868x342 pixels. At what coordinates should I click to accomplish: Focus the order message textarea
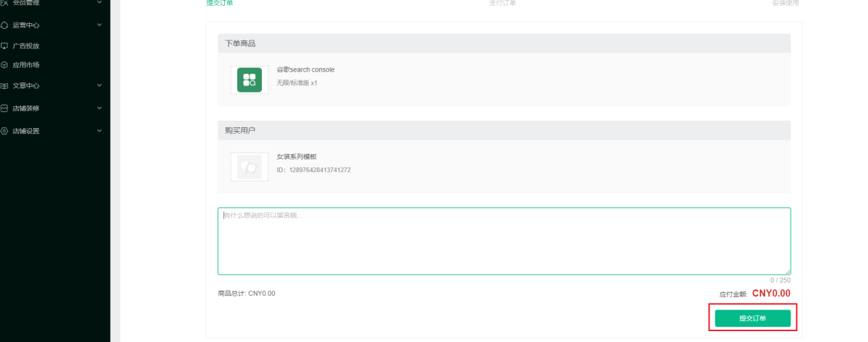coord(503,241)
